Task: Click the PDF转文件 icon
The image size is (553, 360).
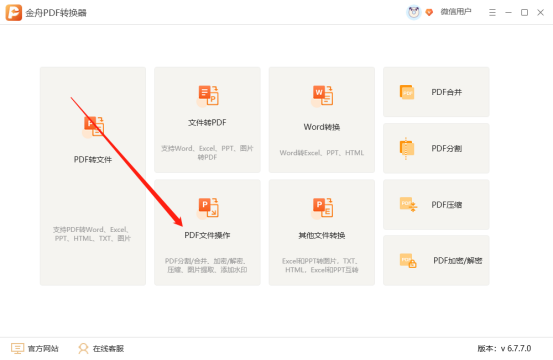Action: point(93,127)
